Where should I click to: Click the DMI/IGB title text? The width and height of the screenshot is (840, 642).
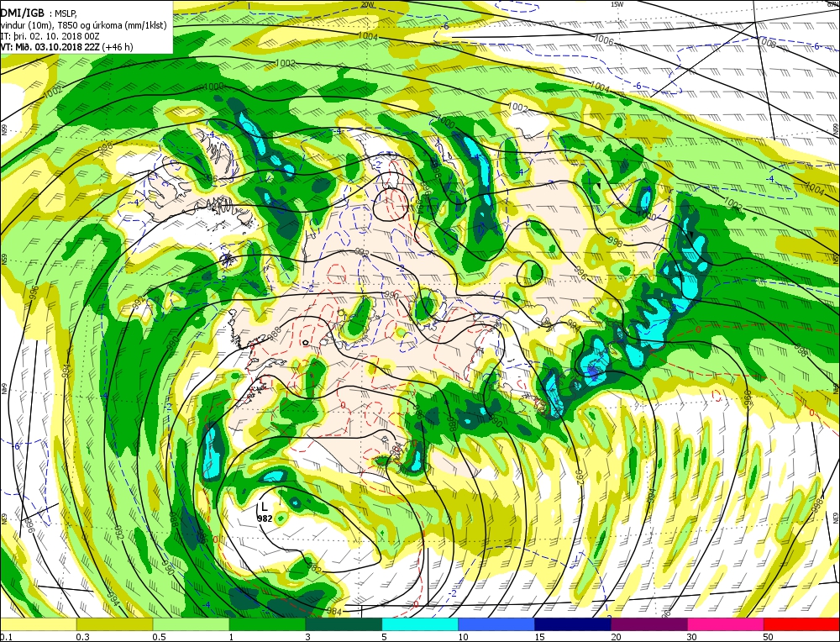(x=23, y=13)
